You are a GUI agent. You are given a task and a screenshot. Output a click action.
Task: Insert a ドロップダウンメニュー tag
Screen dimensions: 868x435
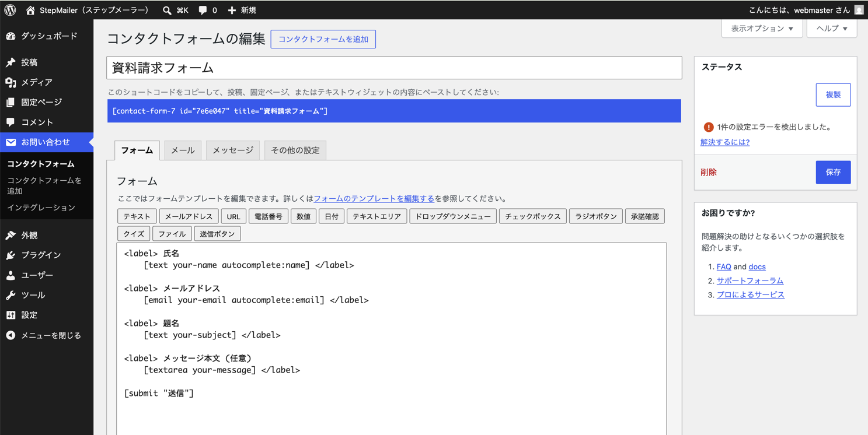click(x=453, y=216)
